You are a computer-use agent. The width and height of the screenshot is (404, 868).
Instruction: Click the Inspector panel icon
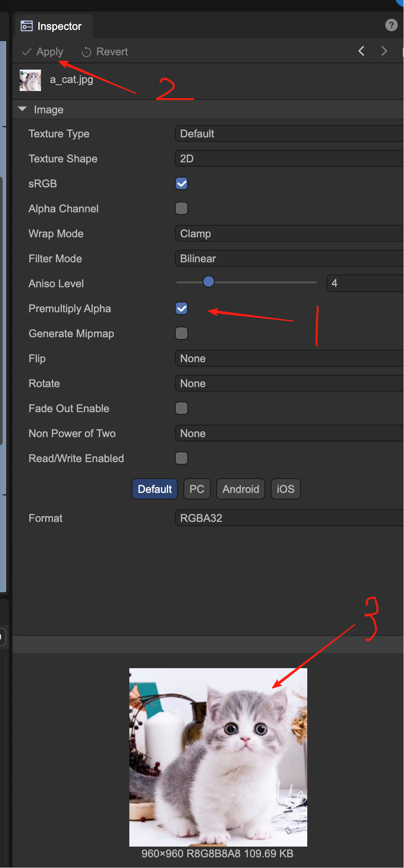[27, 26]
